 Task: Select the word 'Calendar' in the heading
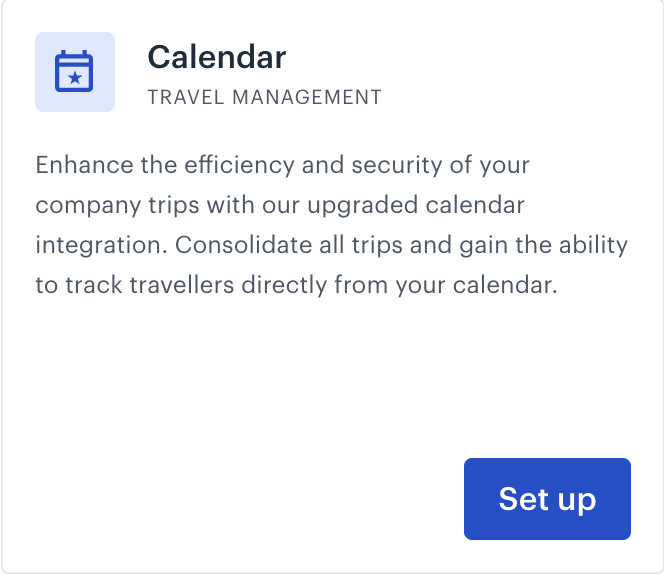coord(217,57)
